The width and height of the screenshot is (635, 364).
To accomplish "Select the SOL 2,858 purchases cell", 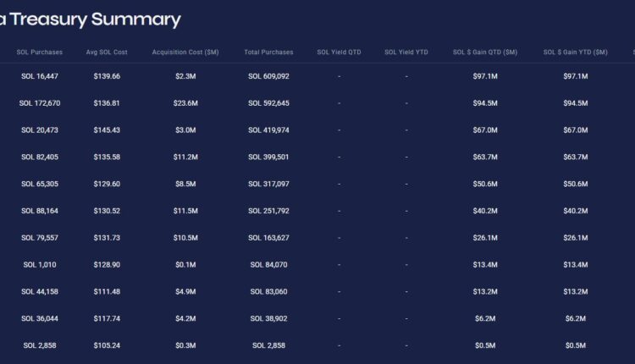I will [40, 346].
